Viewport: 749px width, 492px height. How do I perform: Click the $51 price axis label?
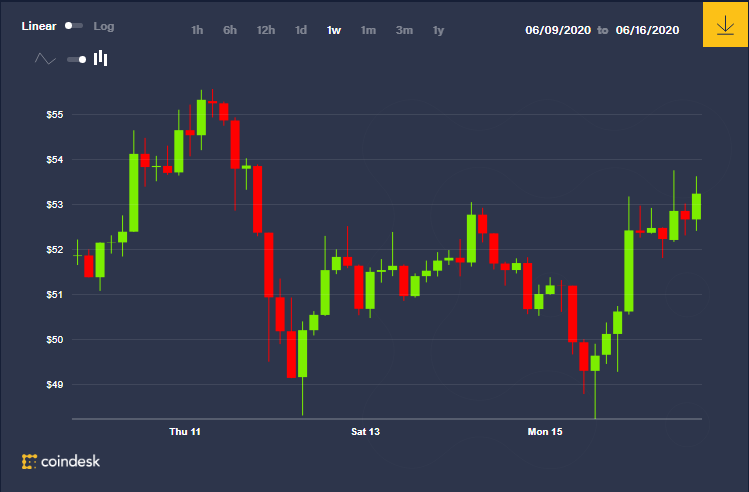pyautogui.click(x=54, y=295)
